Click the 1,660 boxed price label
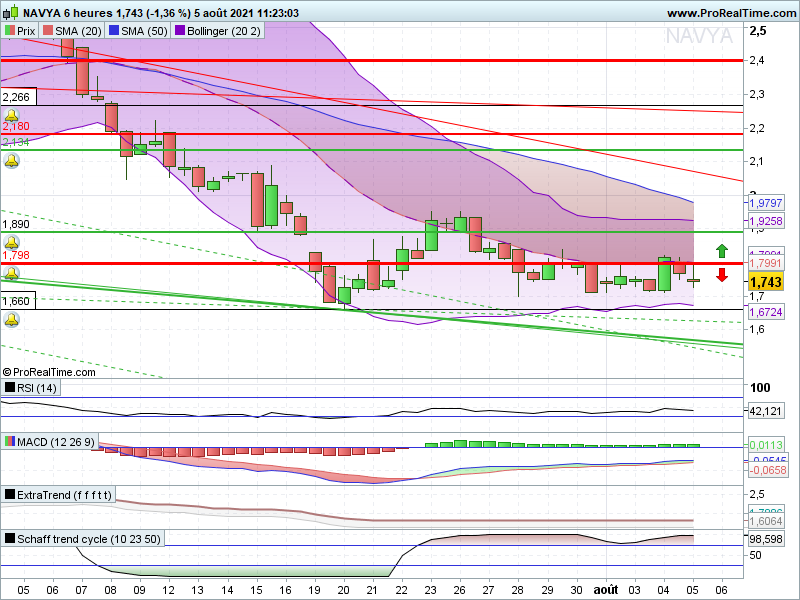Screen dimensions: 800x600 18,301
